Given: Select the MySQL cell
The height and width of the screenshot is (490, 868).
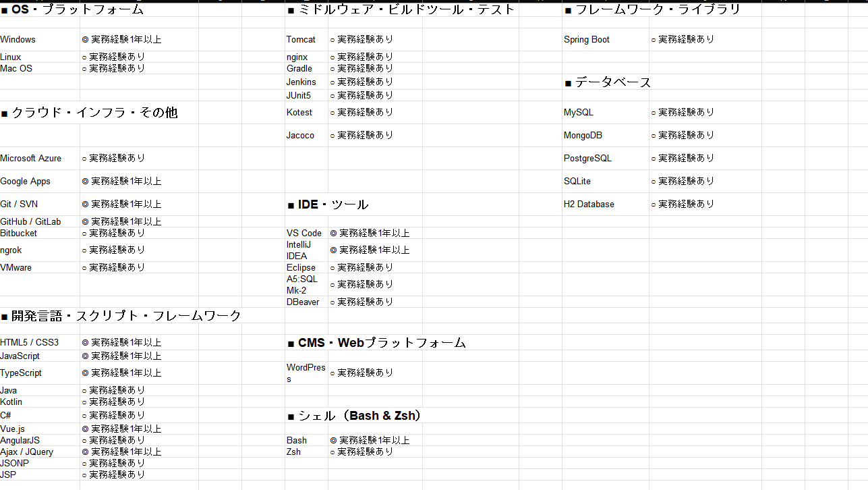Looking at the screenshot, I should coord(606,113).
